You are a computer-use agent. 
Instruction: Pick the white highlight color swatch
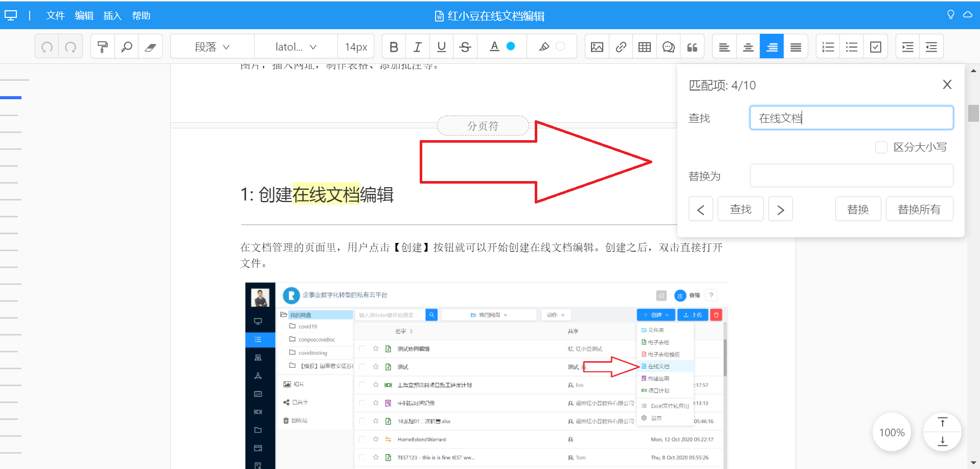click(560, 46)
